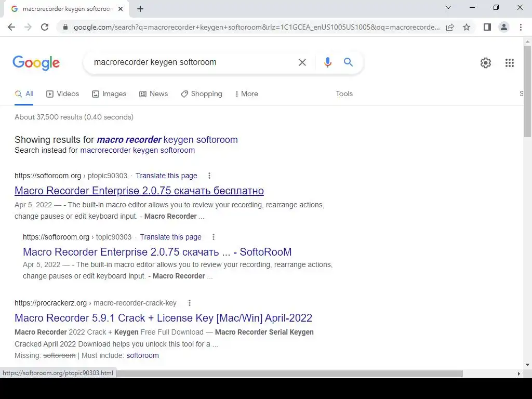Open 'Macro Recorder 5.9.1 Crack + License Key' result
This screenshot has width=532, height=399.
tap(163, 318)
